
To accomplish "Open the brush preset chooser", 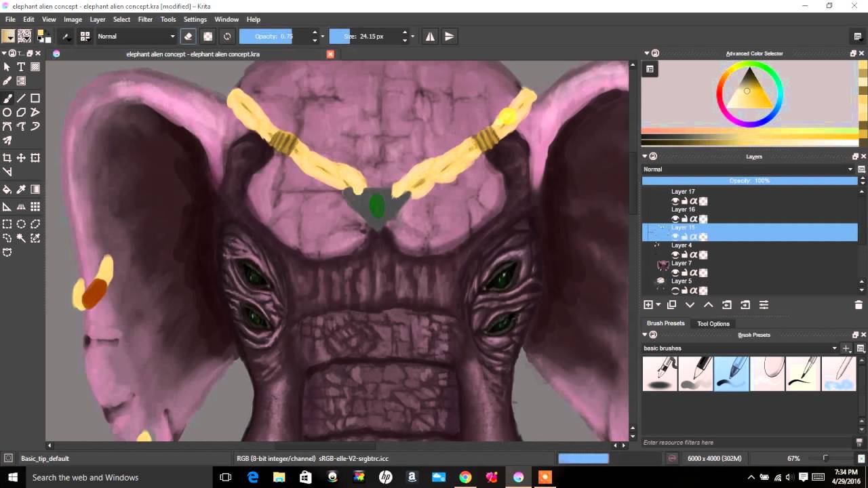I will click(x=85, y=37).
